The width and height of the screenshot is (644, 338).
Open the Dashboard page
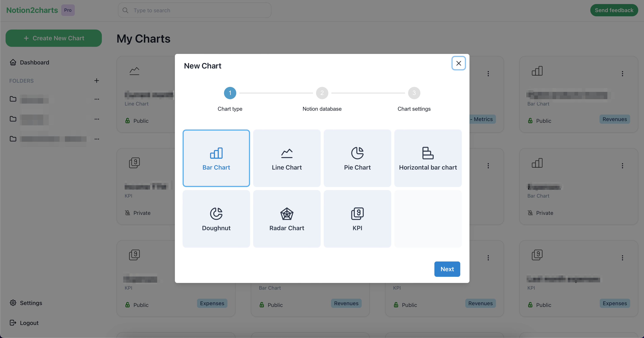click(30, 62)
